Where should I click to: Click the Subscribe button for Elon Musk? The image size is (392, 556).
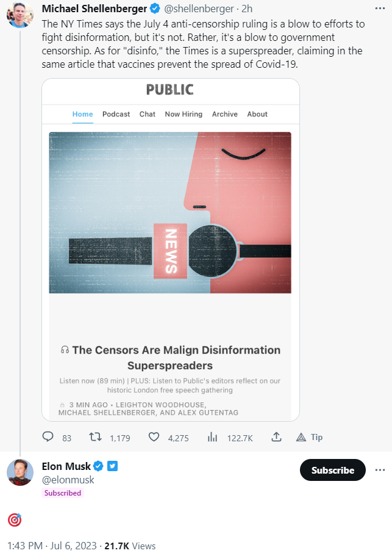click(332, 470)
